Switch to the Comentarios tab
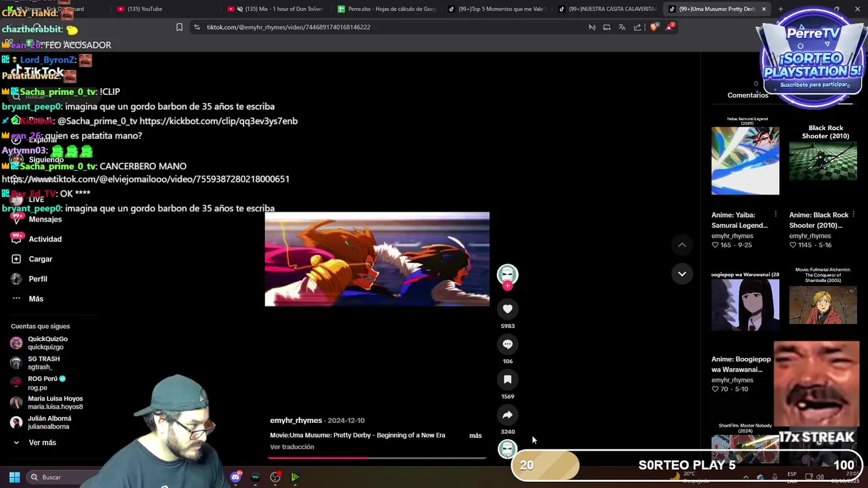The height and width of the screenshot is (488, 868). click(747, 95)
